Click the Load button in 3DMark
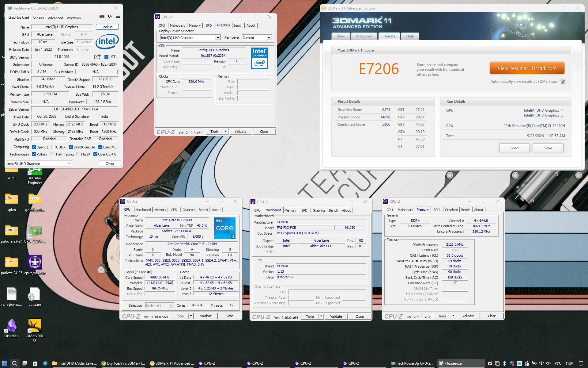 [514, 148]
